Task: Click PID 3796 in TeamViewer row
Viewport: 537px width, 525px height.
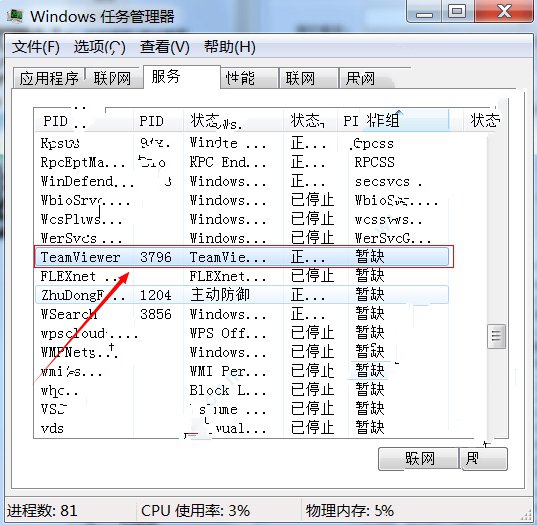Action: (x=156, y=257)
